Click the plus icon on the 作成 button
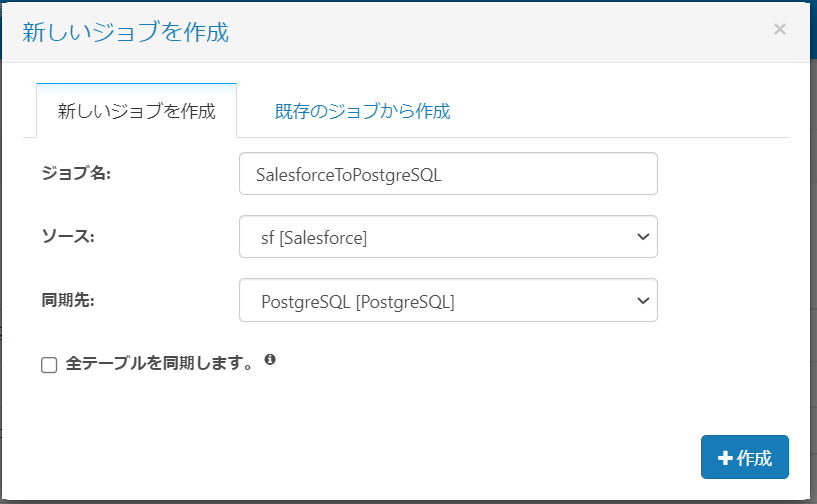Viewport: 817px width, 504px height. 725,458
